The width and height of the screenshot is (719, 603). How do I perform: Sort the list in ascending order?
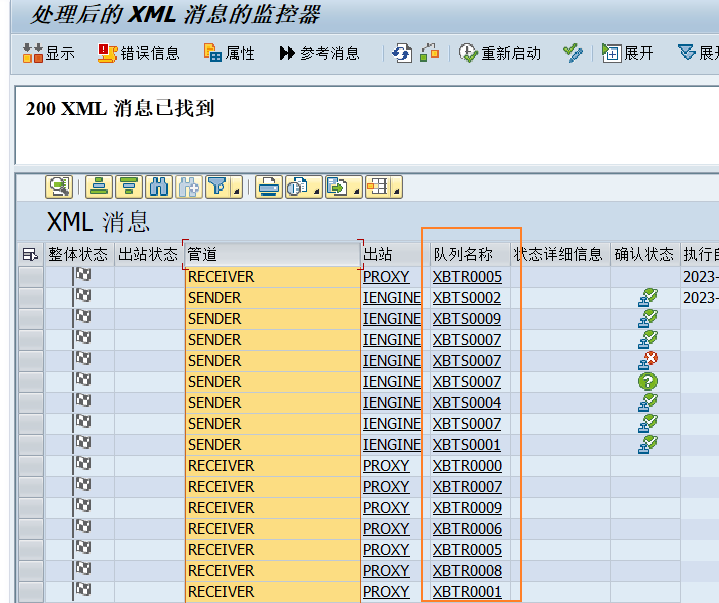pyautogui.click(x=99, y=187)
